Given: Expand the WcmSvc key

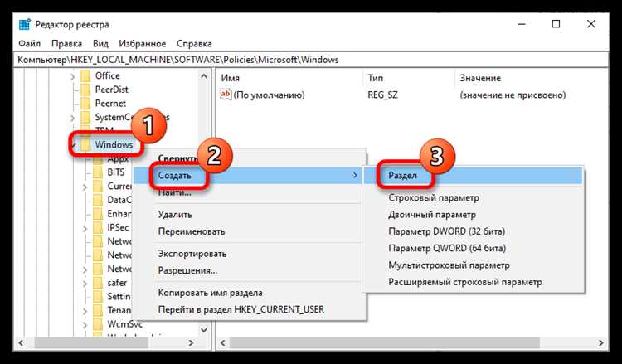Looking at the screenshot, I should click(85, 325).
